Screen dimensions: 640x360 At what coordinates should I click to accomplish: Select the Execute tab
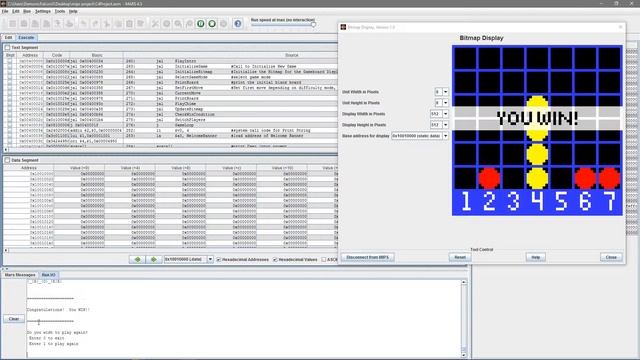(x=26, y=38)
